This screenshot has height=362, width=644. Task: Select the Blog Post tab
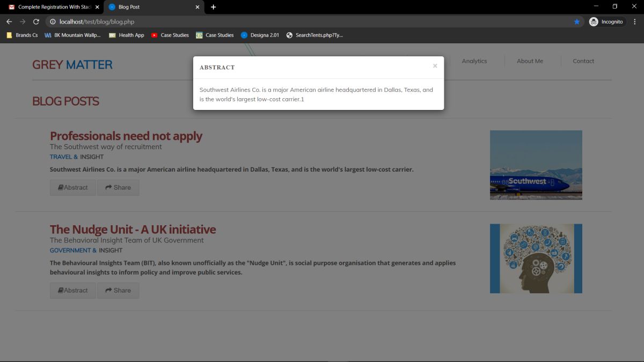(153, 7)
